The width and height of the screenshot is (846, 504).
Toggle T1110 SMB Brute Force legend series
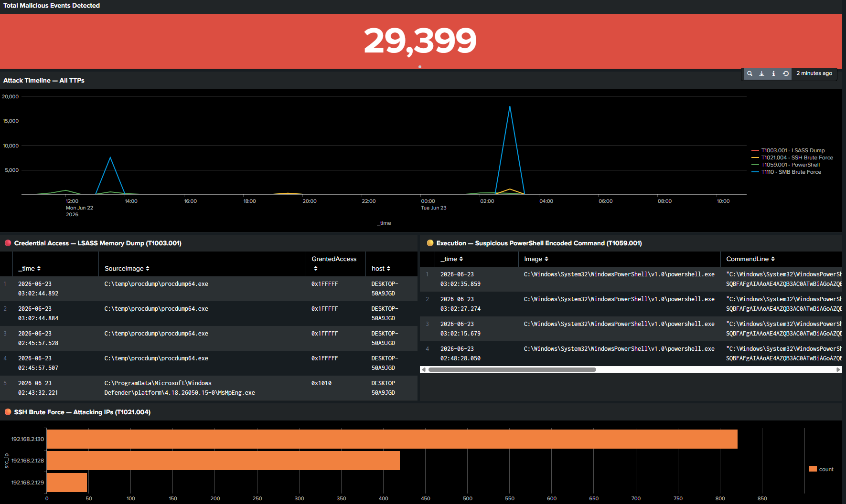coord(786,172)
